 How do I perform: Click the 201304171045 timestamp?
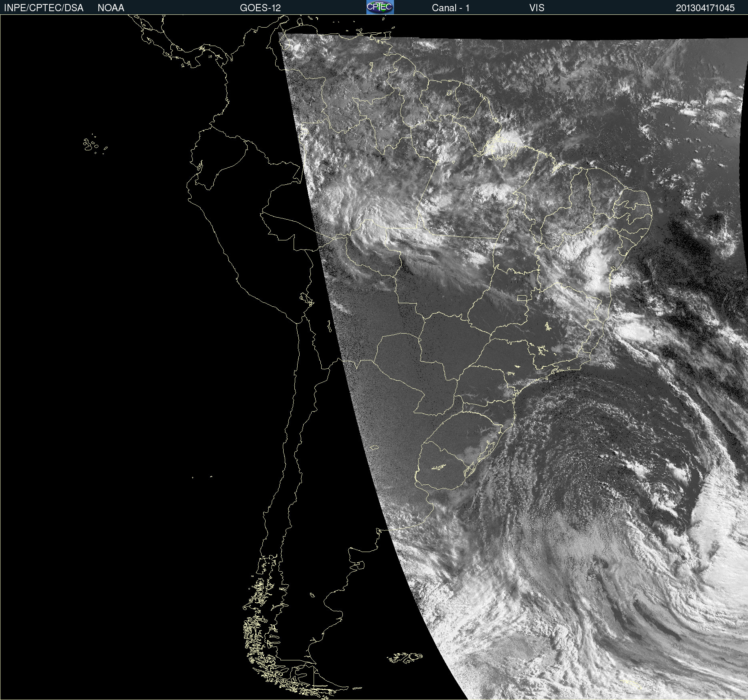705,8
